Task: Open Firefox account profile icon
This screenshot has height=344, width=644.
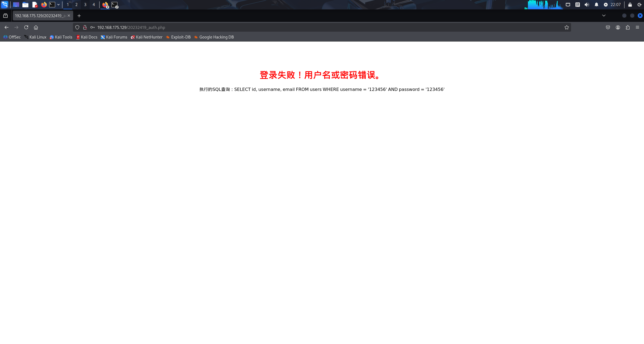Action: [x=618, y=27]
